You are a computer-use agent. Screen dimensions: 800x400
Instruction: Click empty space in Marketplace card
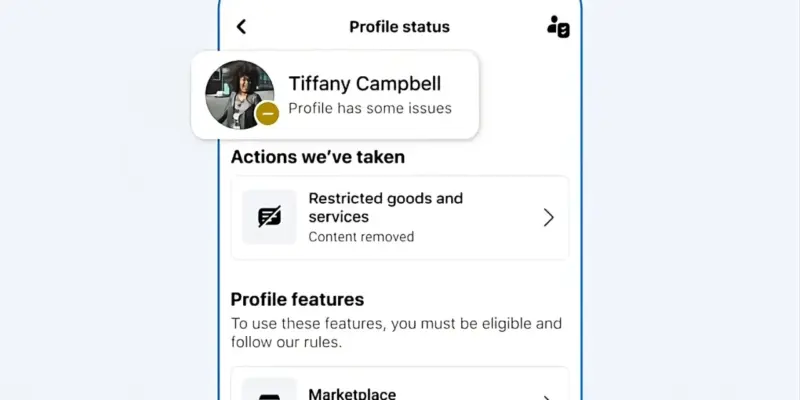coord(470,385)
